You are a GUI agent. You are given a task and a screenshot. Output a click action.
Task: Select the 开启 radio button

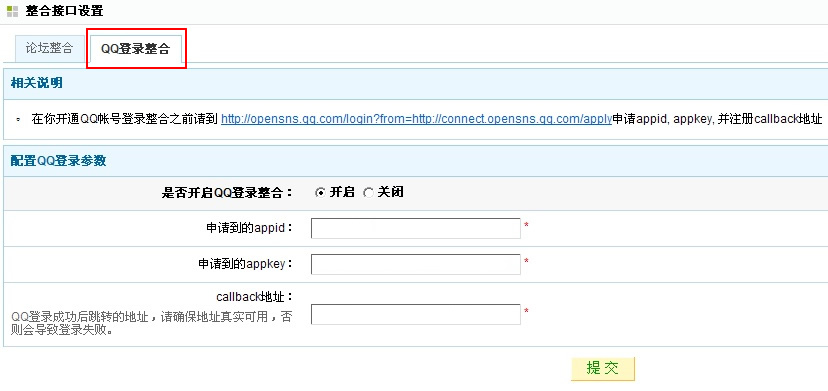[319, 193]
